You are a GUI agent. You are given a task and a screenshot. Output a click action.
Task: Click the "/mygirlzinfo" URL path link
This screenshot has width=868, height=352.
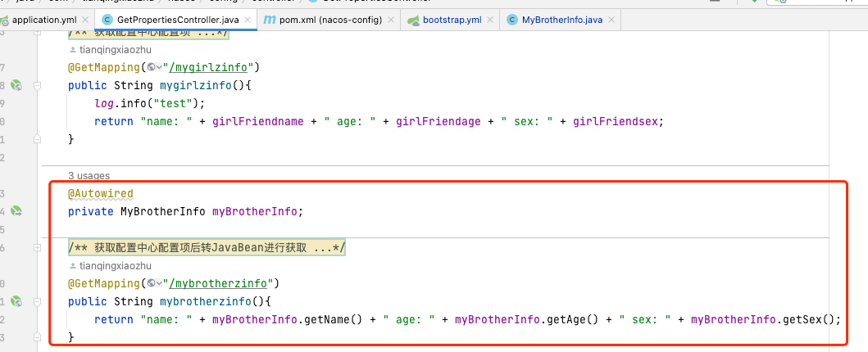click(211, 67)
